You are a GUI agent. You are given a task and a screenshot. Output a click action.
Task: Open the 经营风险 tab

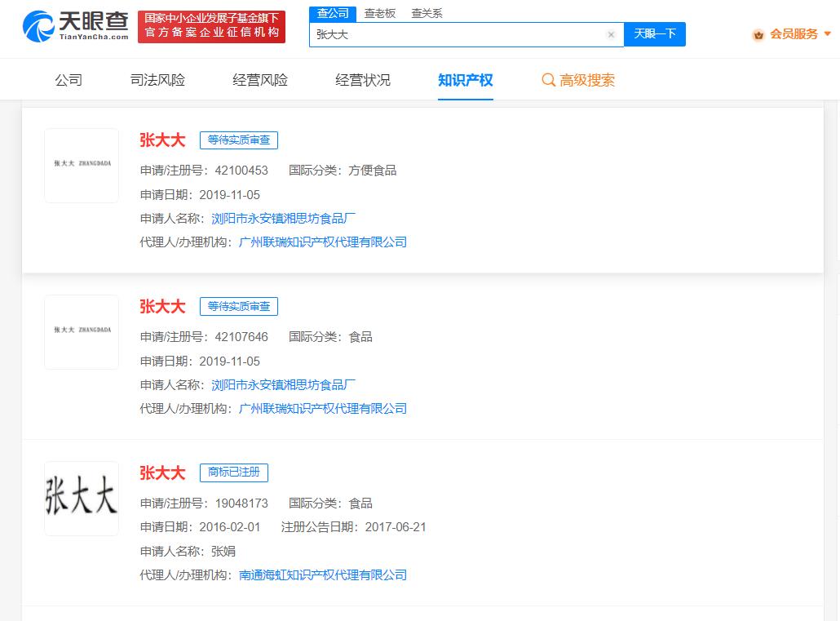click(x=260, y=80)
